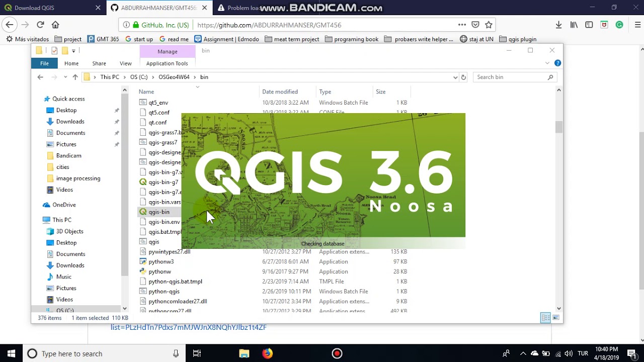Open the Firefox hamburger menu
This screenshot has width=644, height=362.
[637, 25]
